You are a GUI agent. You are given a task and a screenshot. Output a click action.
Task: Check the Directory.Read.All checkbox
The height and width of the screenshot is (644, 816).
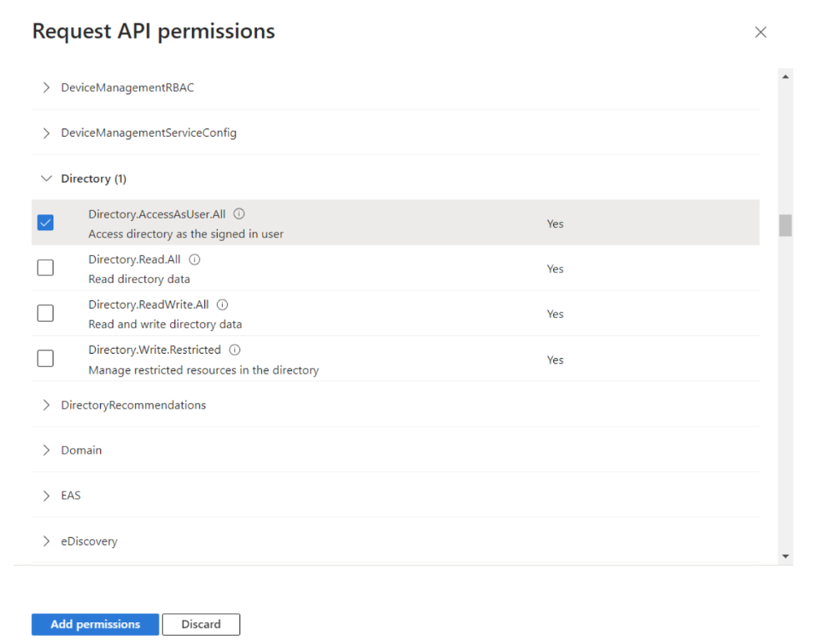tap(45, 268)
